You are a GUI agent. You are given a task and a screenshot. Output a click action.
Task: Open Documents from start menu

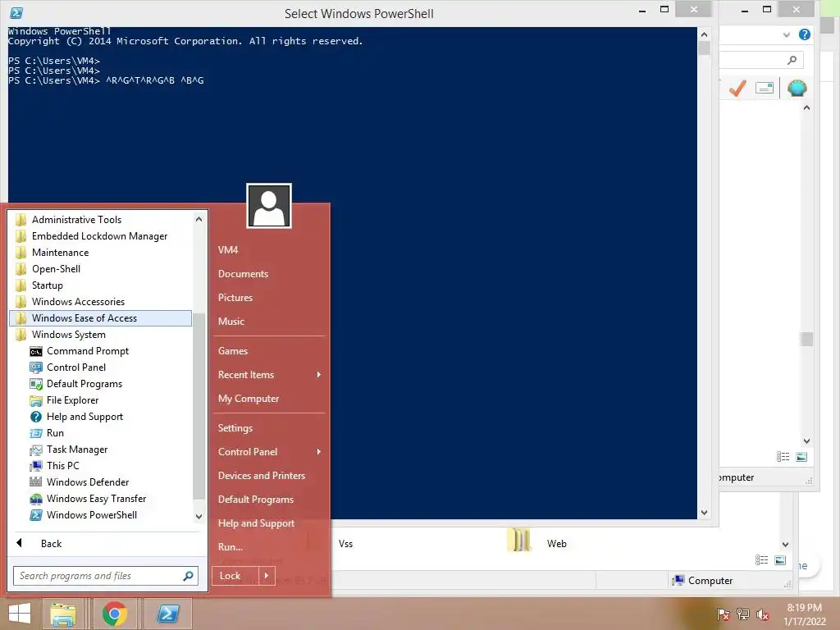(x=243, y=274)
